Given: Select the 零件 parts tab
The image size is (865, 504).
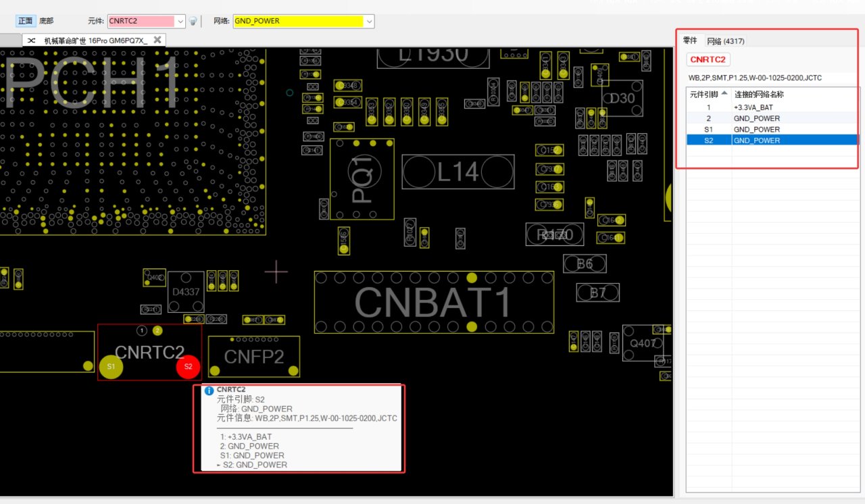Looking at the screenshot, I should coord(690,41).
